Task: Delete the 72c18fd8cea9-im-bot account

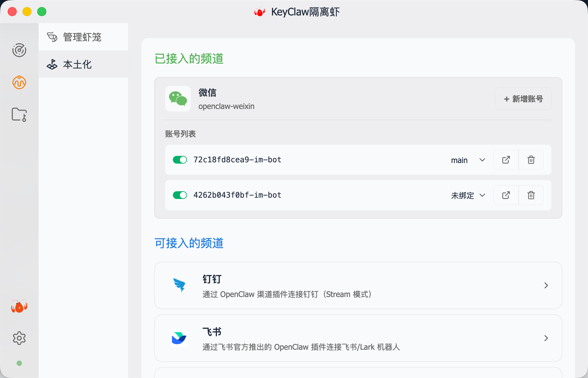Action: coord(531,160)
